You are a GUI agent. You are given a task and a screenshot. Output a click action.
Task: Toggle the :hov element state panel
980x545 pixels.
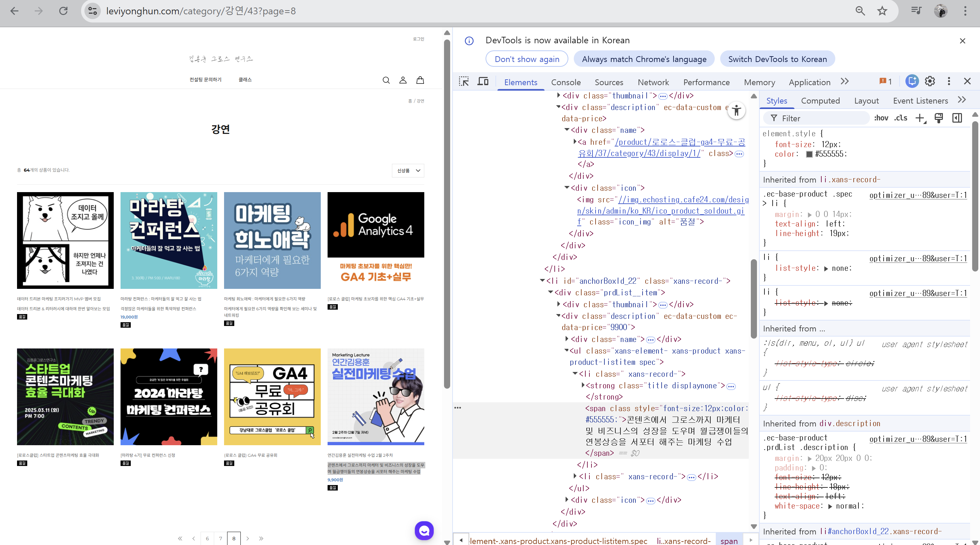pos(881,118)
